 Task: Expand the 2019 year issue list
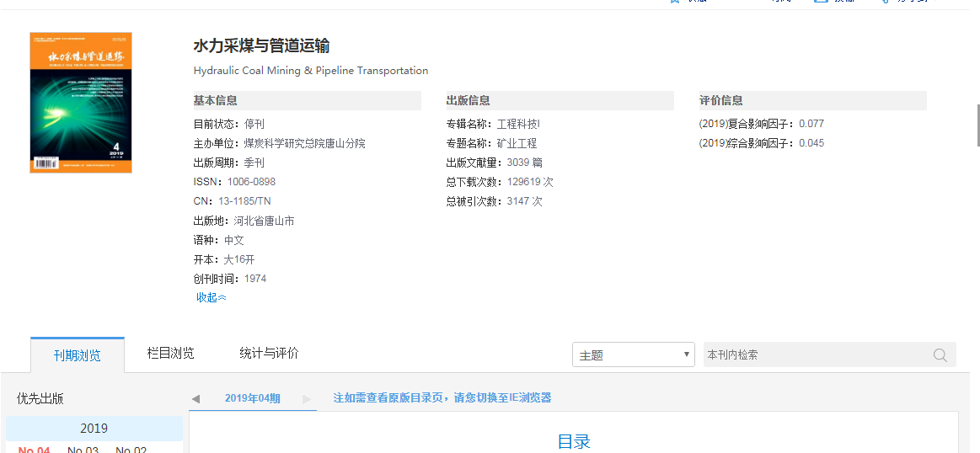click(94, 428)
